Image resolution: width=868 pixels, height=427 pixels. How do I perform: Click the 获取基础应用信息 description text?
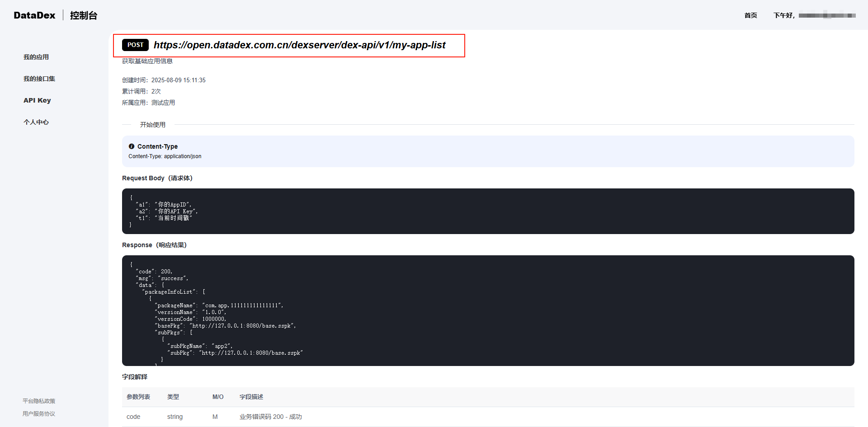tap(147, 61)
